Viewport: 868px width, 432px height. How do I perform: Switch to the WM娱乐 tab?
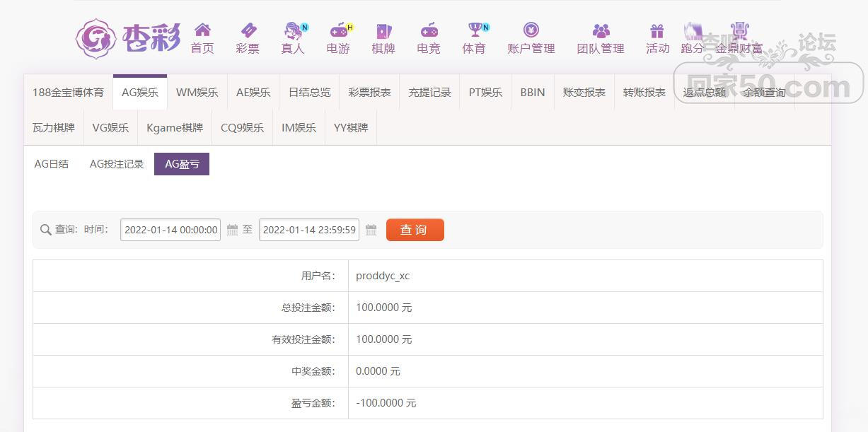click(197, 92)
